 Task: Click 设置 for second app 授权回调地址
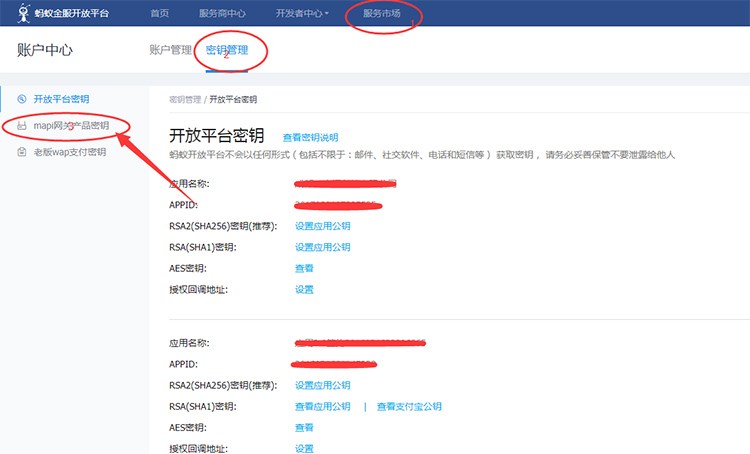(x=304, y=449)
